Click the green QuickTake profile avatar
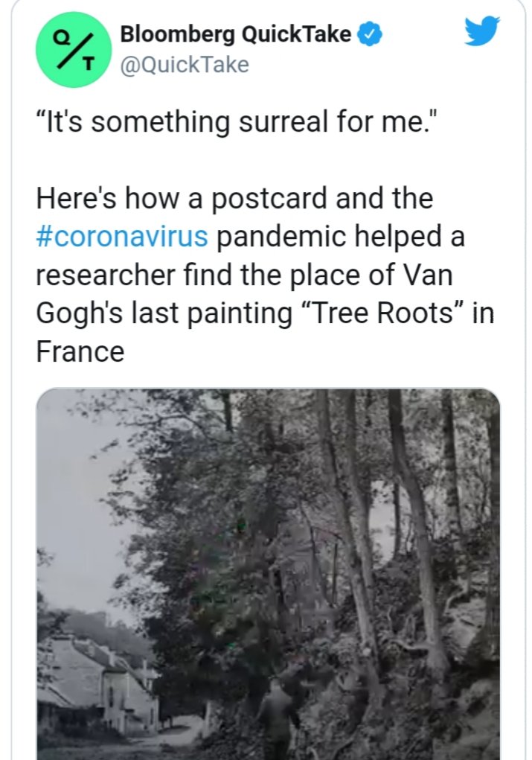 (72, 48)
